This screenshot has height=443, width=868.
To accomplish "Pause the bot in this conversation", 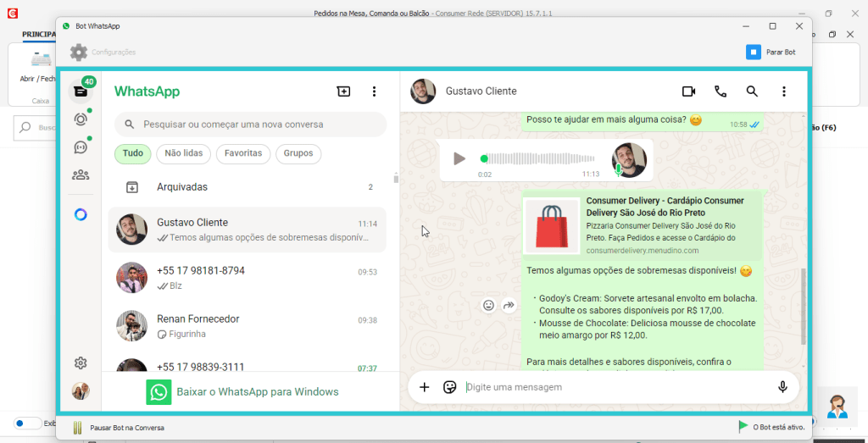I will (x=119, y=428).
